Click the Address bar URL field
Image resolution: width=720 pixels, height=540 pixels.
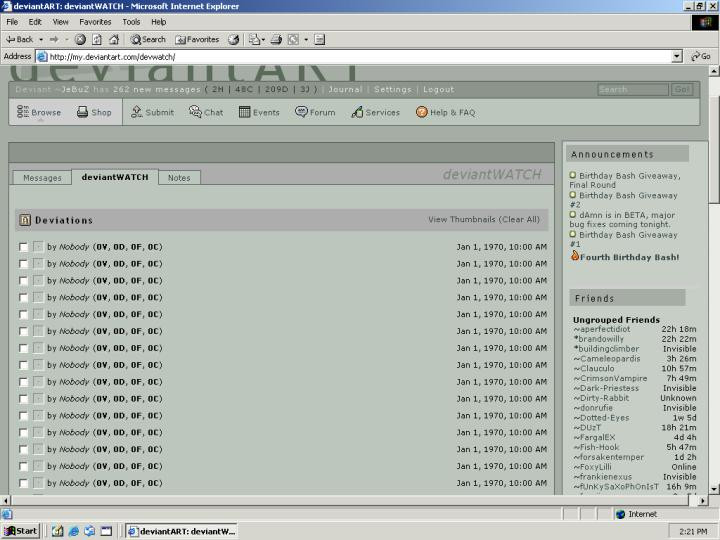(x=354, y=56)
